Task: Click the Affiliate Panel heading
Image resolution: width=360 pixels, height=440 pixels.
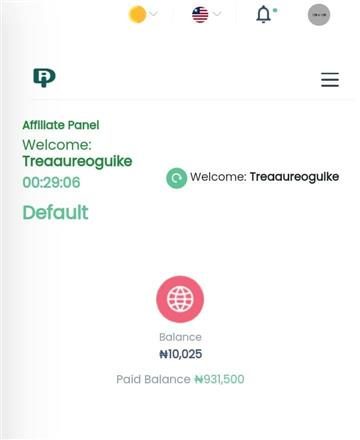Action: coord(61,125)
